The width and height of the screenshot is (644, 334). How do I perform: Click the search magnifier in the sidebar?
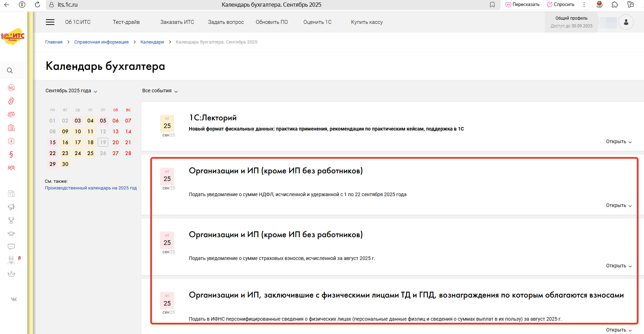coord(10,71)
